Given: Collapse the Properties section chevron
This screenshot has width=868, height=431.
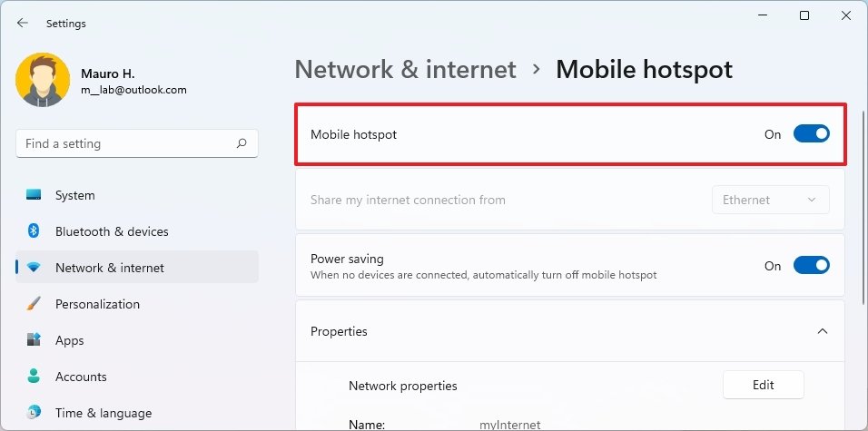Looking at the screenshot, I should [x=823, y=331].
